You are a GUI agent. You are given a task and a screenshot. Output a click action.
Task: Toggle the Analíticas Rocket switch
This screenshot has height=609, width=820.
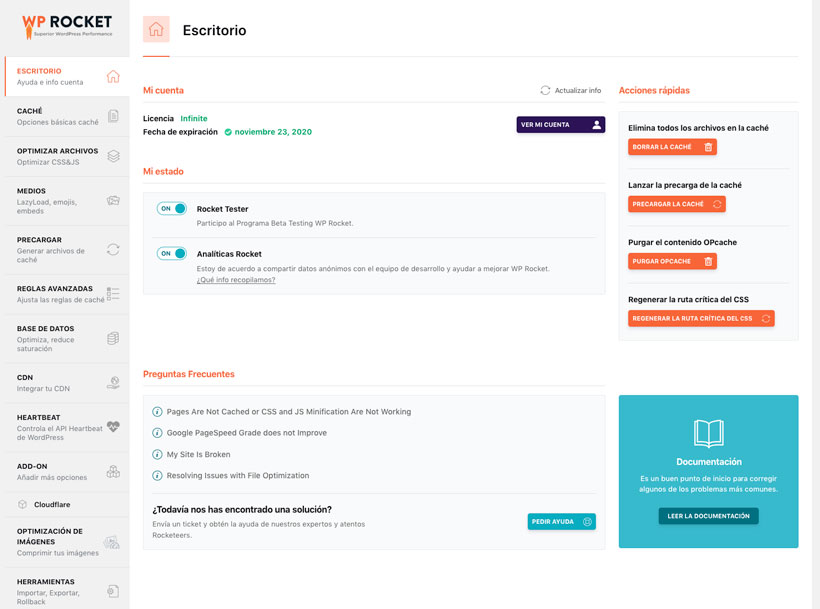(x=172, y=254)
